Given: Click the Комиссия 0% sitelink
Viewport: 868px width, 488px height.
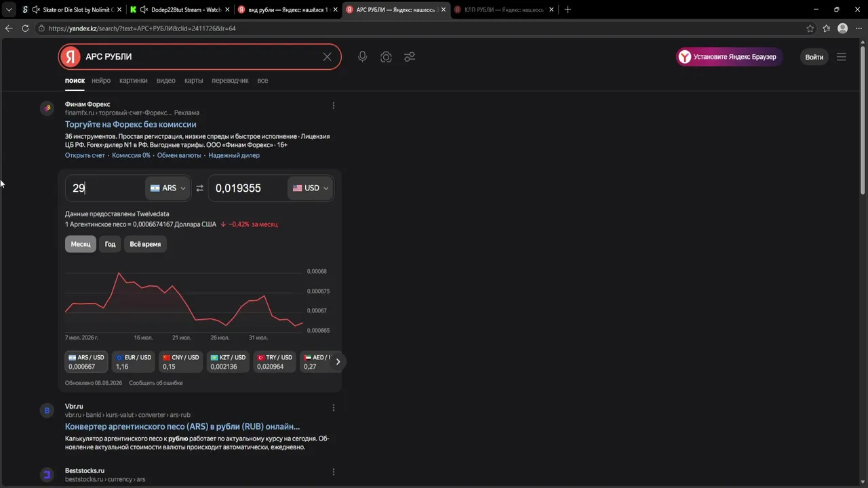Looking at the screenshot, I should click(x=131, y=155).
